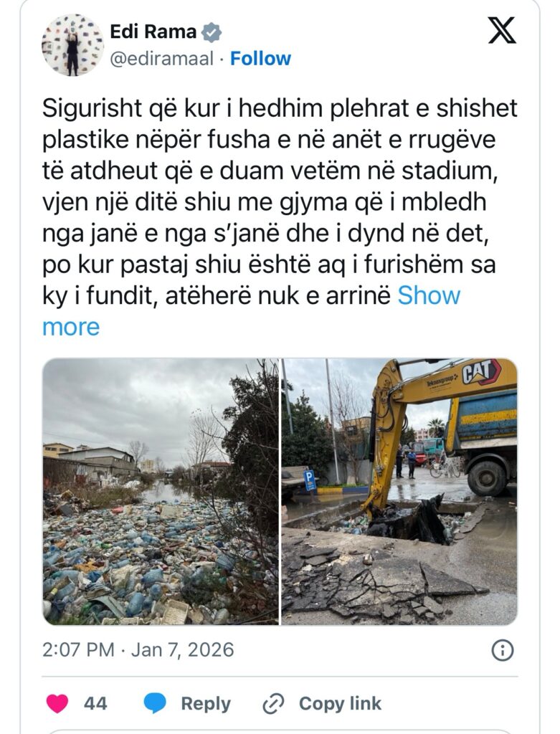Open the @ediramaal handle link
This screenshot has width=560, height=734.
click(x=161, y=59)
